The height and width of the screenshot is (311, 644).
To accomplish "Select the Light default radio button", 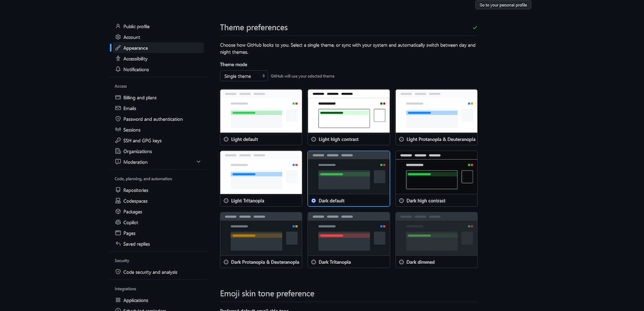I will (x=226, y=139).
